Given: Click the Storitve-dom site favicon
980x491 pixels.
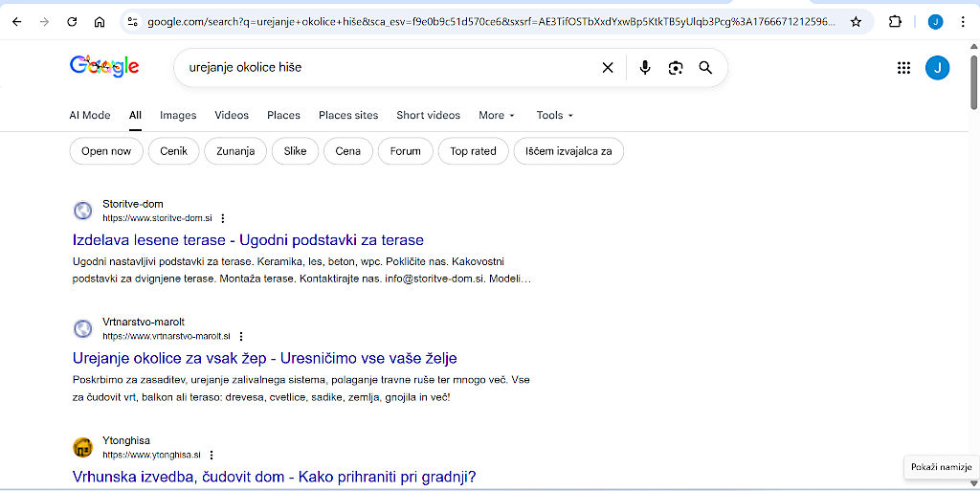Looking at the screenshot, I should (x=83, y=211).
